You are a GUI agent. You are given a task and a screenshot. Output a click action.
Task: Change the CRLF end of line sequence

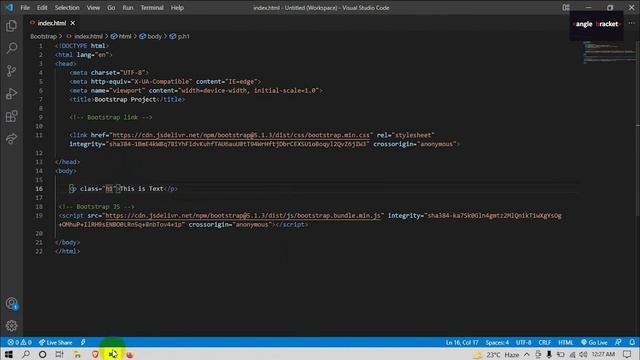click(x=544, y=342)
